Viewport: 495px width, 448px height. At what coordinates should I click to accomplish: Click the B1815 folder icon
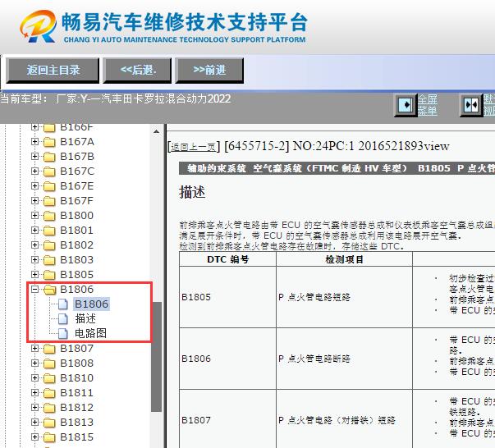[x=49, y=438]
